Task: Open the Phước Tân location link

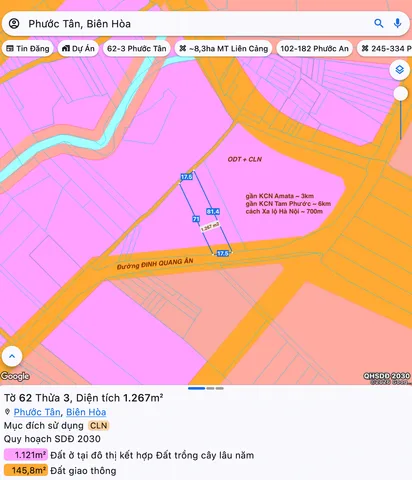Action: 37,412
